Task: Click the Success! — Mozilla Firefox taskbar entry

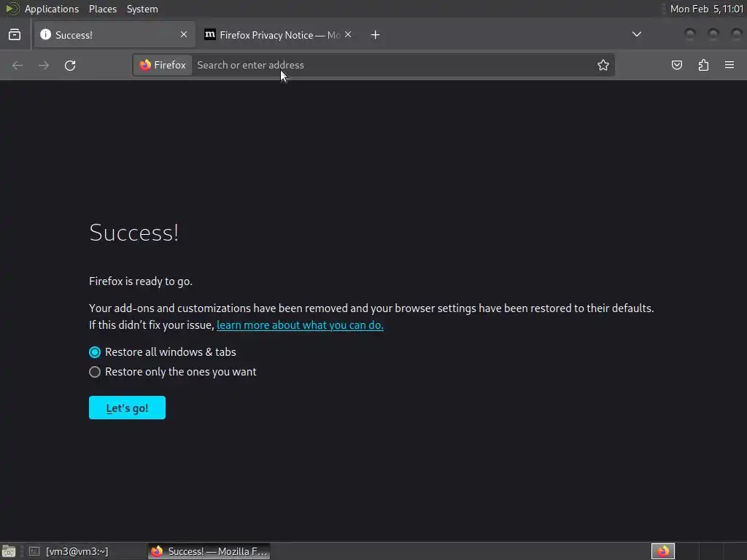Action: tap(209, 551)
